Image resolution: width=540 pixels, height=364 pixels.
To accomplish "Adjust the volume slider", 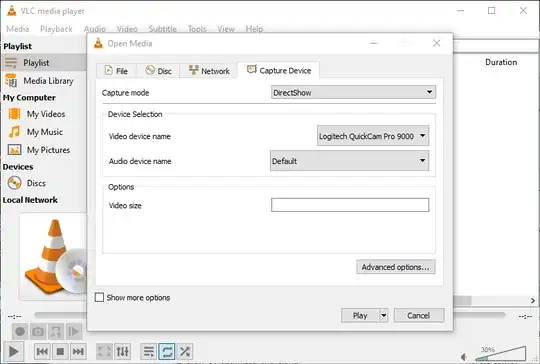I will (x=501, y=355).
